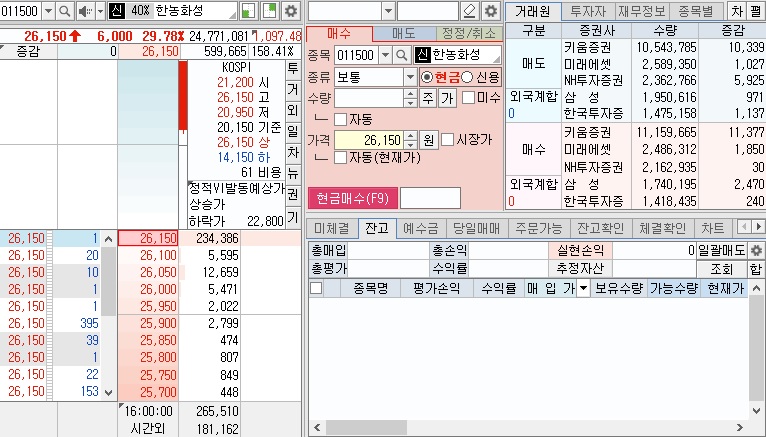Click the gear icon next to 일괄매도
This screenshot has height=437, width=766.
756,251
